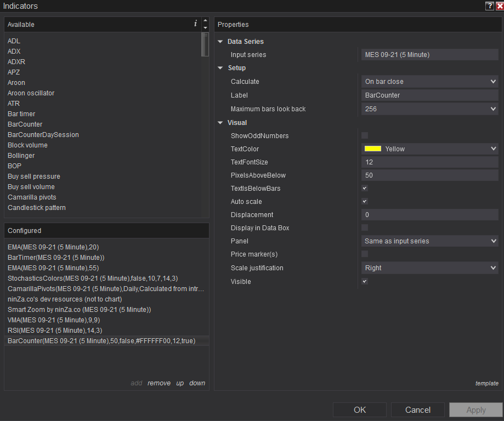Collapse the Setup section triangle
This screenshot has width=504, height=421.
[x=220, y=68]
